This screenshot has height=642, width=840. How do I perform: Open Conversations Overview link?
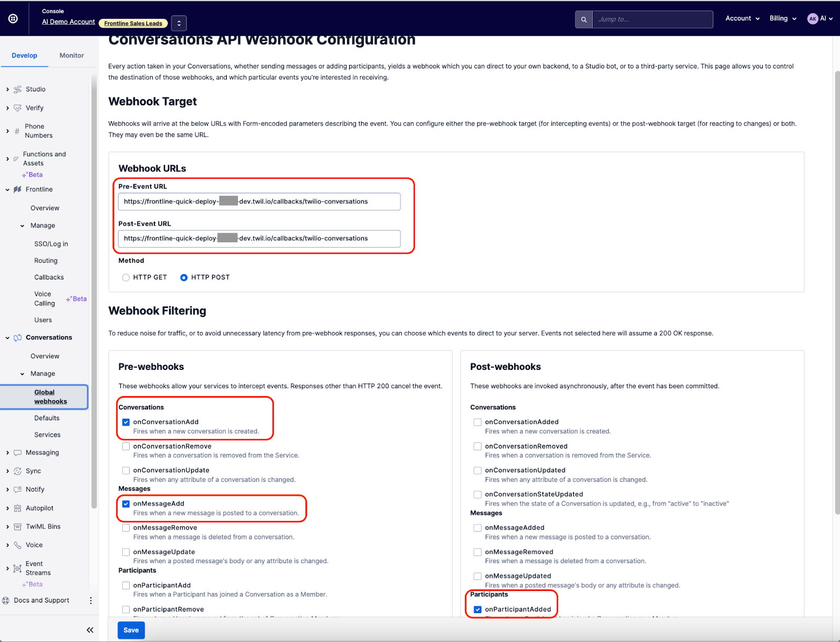pos(45,356)
